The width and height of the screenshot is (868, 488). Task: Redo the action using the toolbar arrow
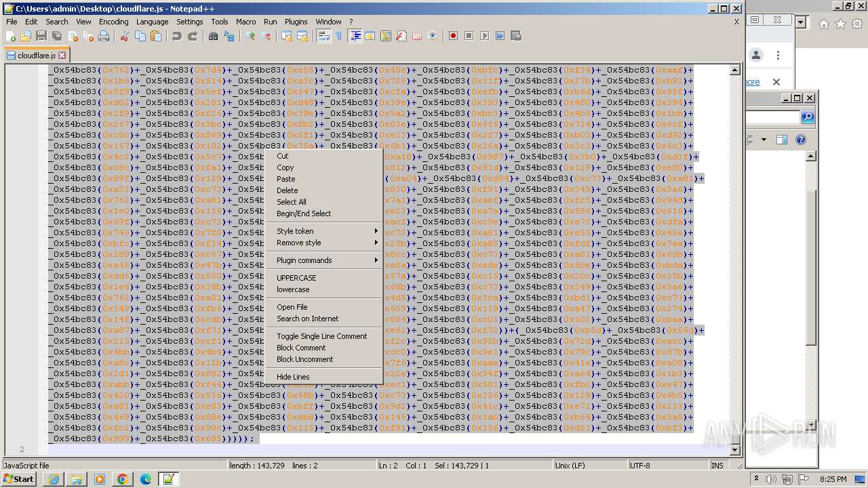click(193, 36)
